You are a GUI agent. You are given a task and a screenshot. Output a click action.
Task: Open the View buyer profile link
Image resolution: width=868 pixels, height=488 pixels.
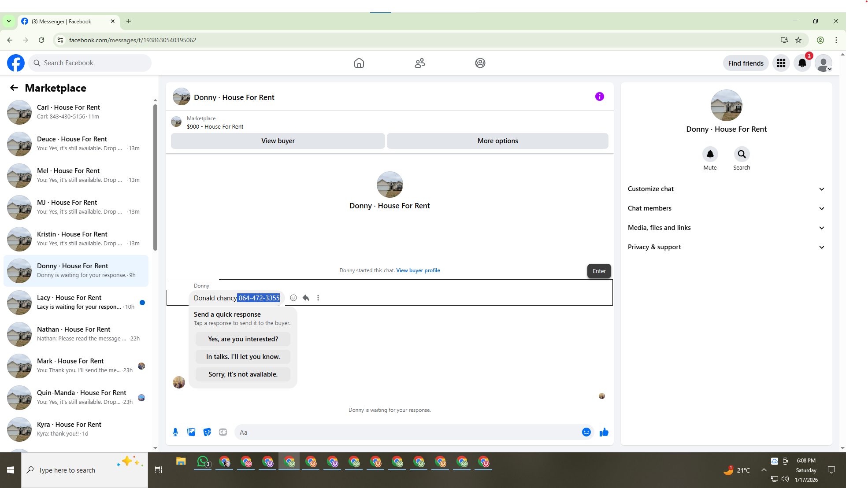418,270
